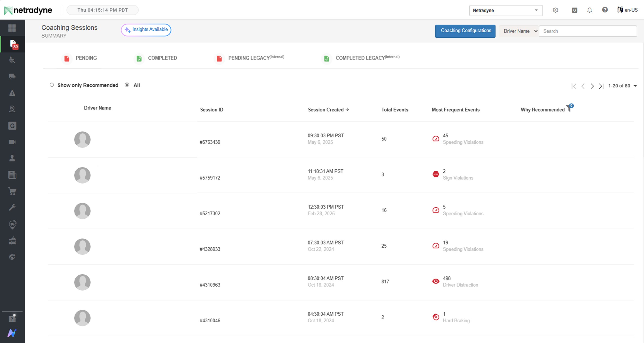The image size is (644, 343).
Task: Click the wrench maintenance icon in sidebar
Action: pos(12,207)
